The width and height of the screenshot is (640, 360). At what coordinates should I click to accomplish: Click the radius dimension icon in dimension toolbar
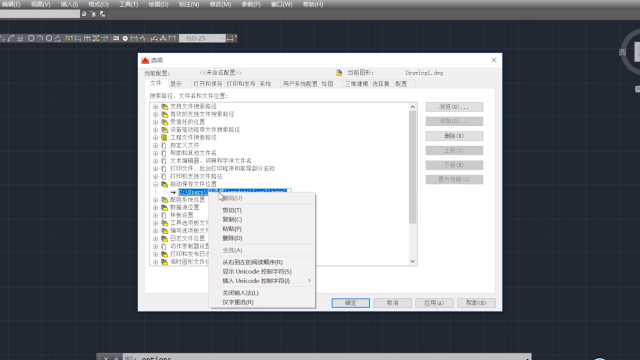click(x=31, y=38)
